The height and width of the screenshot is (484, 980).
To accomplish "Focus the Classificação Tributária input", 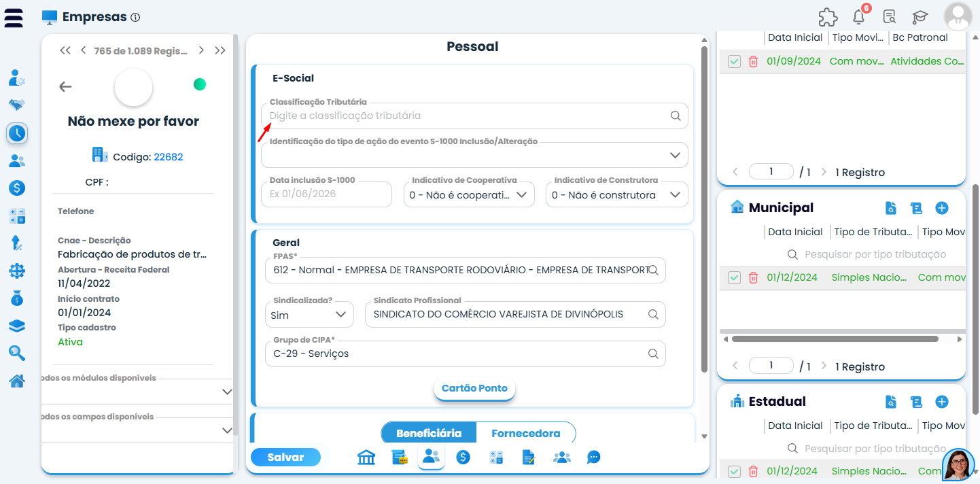I will click(474, 116).
